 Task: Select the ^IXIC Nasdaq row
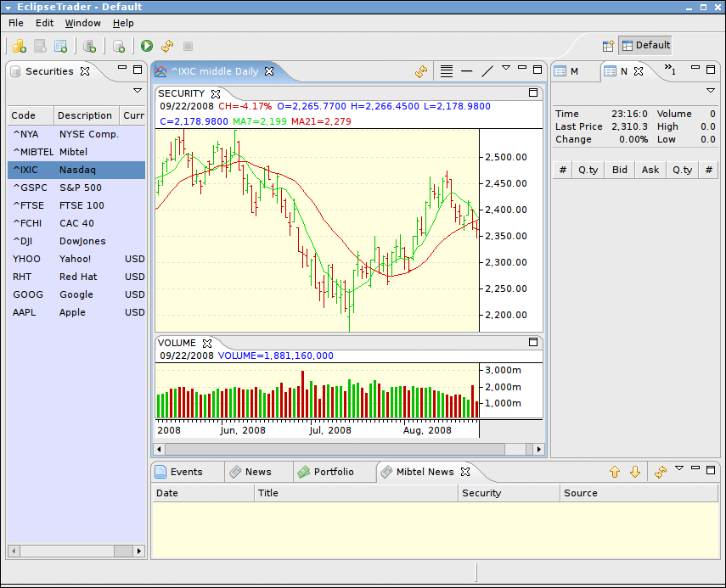[76, 170]
